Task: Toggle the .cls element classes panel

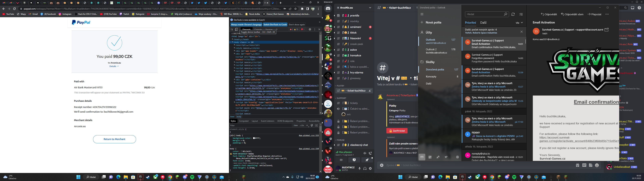Action: point(302,126)
